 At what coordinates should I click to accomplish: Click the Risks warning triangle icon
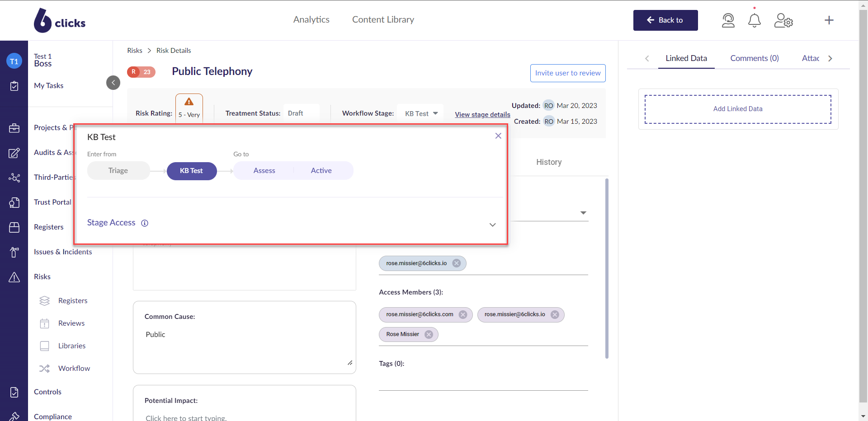click(14, 277)
